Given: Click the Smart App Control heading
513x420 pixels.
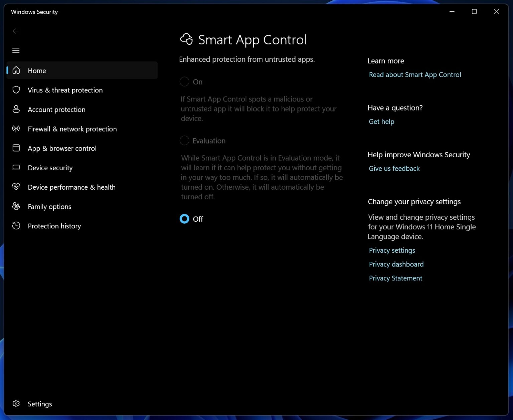Looking at the screenshot, I should 252,40.
